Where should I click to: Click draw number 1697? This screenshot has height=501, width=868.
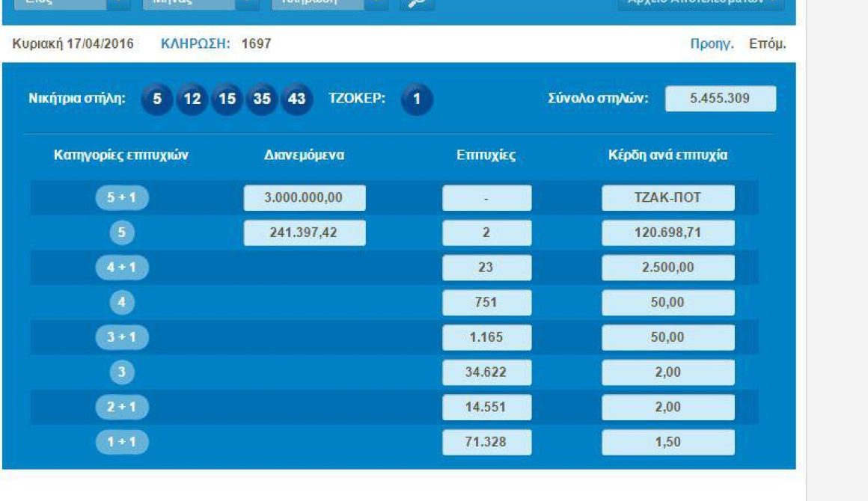pyautogui.click(x=257, y=43)
